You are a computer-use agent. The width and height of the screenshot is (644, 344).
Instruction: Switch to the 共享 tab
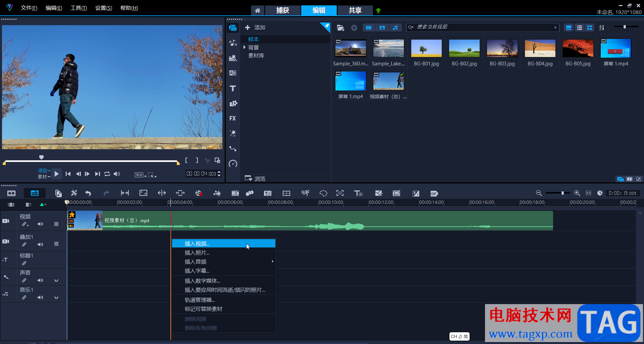click(355, 10)
